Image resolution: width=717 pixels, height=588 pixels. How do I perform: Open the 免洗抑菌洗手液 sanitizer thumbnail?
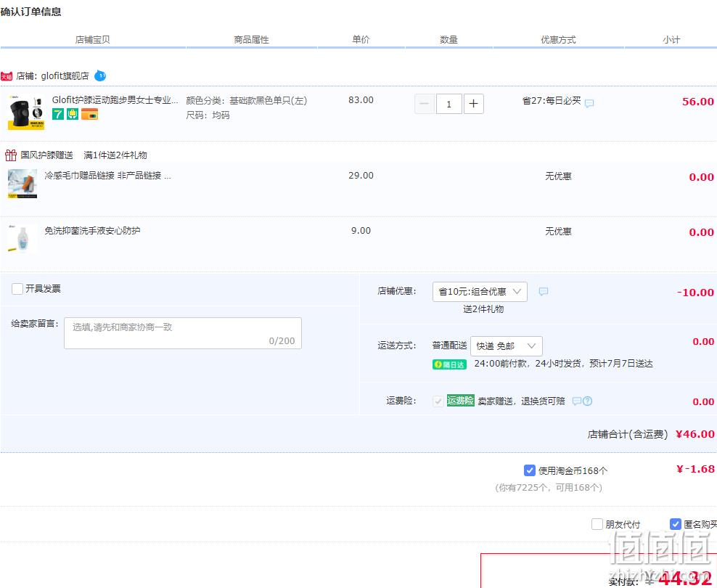(22, 239)
